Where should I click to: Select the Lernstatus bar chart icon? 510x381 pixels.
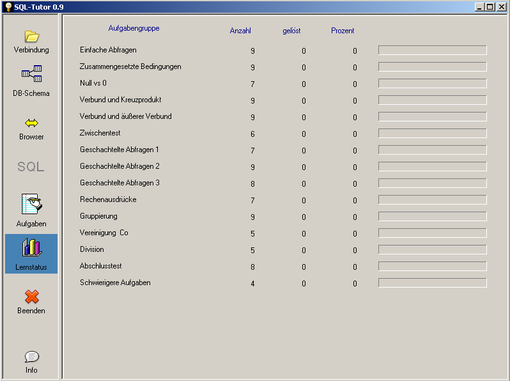32,248
